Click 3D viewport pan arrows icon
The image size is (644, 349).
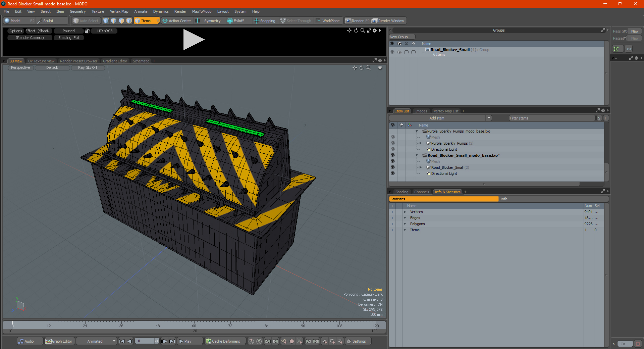click(x=355, y=68)
